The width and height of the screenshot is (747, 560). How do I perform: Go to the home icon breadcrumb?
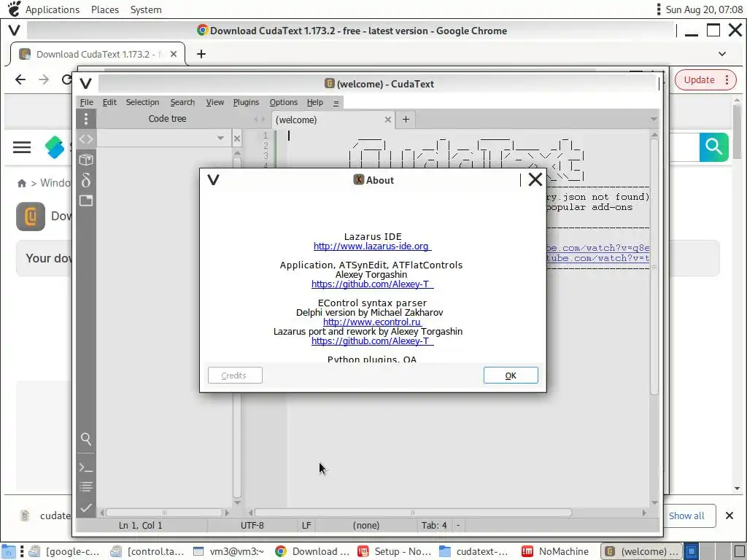21,183
